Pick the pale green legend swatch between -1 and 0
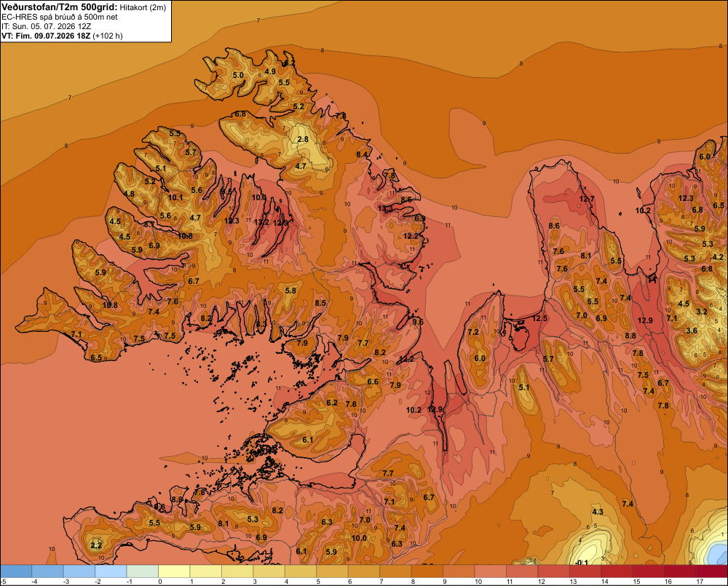Screen dimensions: 728x586 [143, 571]
